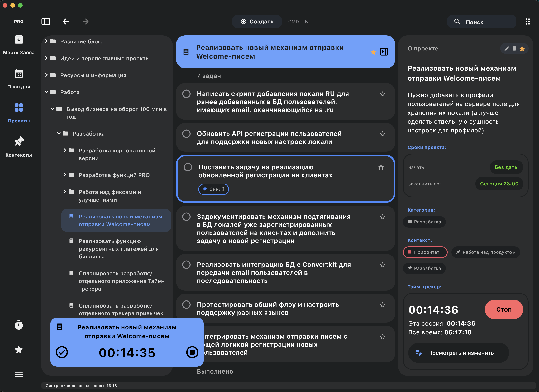The image size is (539, 392).
Task: Open the grid apps icon at top right
Action: point(528,22)
